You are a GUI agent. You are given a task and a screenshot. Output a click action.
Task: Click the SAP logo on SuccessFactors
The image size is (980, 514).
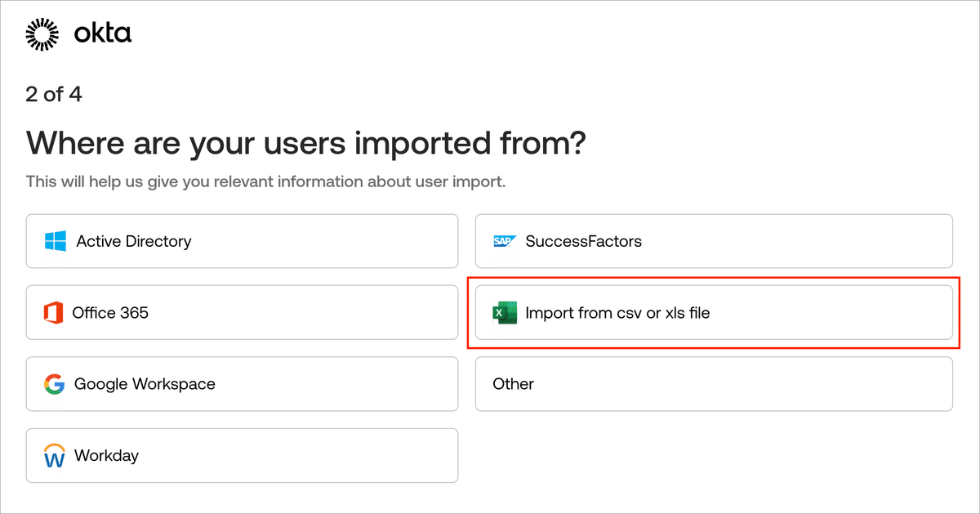pyautogui.click(x=505, y=242)
